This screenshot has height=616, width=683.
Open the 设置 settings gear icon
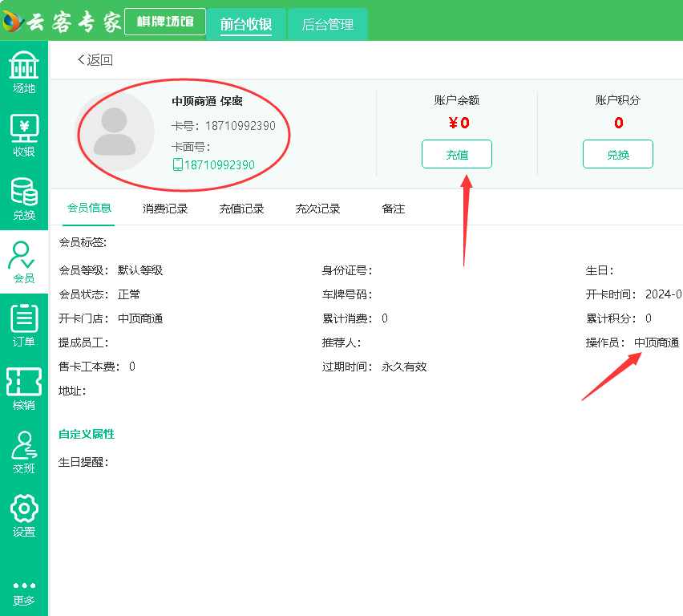coord(24,515)
